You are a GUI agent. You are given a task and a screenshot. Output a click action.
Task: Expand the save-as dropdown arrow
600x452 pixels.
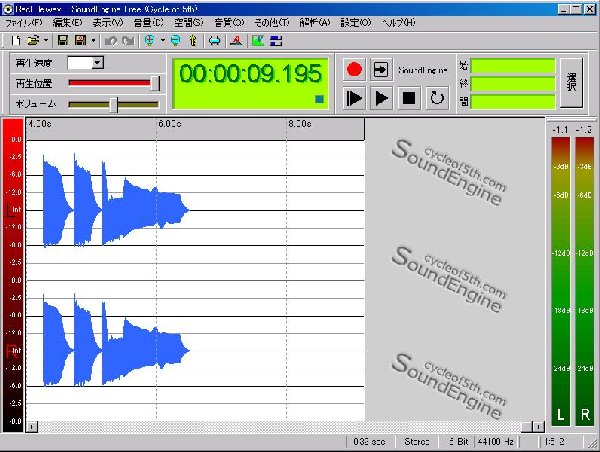[93, 40]
